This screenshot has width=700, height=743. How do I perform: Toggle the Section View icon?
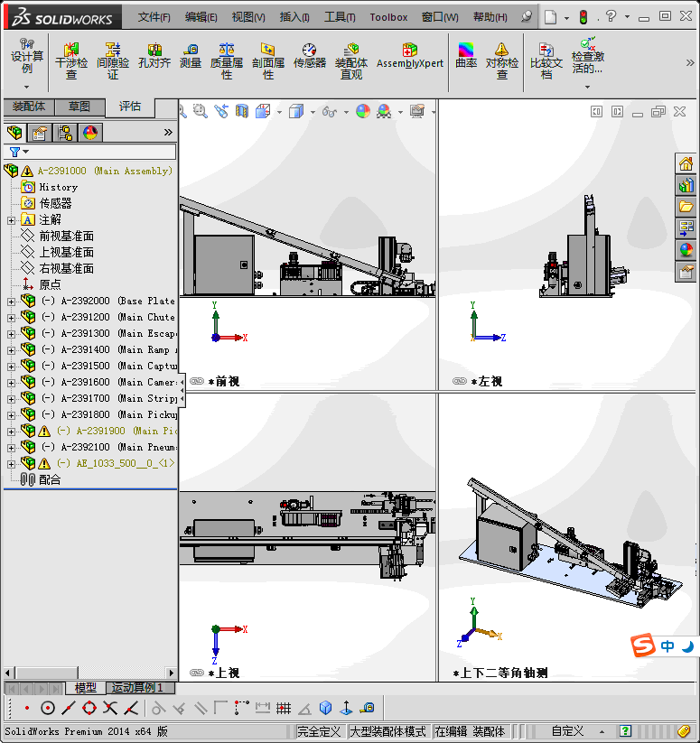coord(242,111)
